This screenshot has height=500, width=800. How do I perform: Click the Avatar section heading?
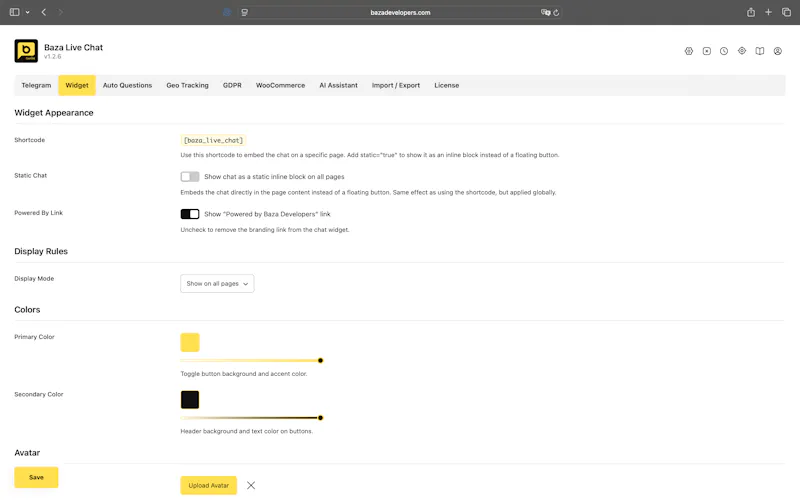[x=27, y=453]
